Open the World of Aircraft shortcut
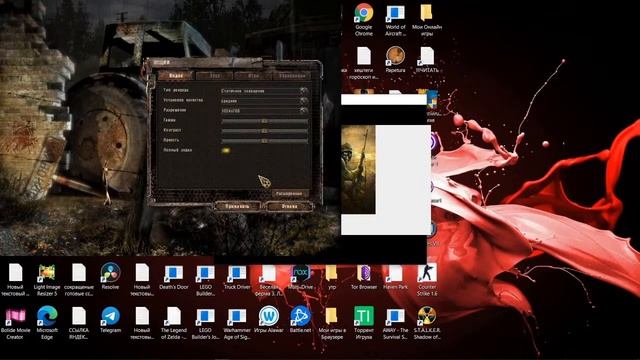Image resolution: width=640 pixels, height=360 pixels. coord(395,18)
